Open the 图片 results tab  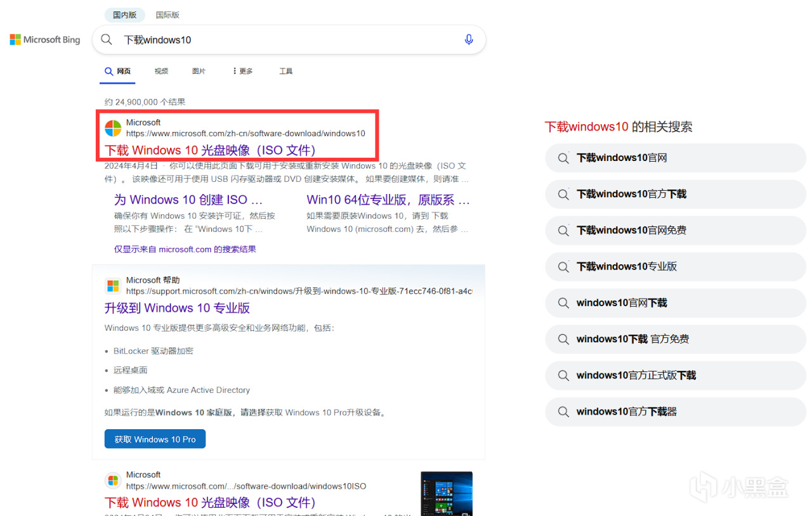199,72
